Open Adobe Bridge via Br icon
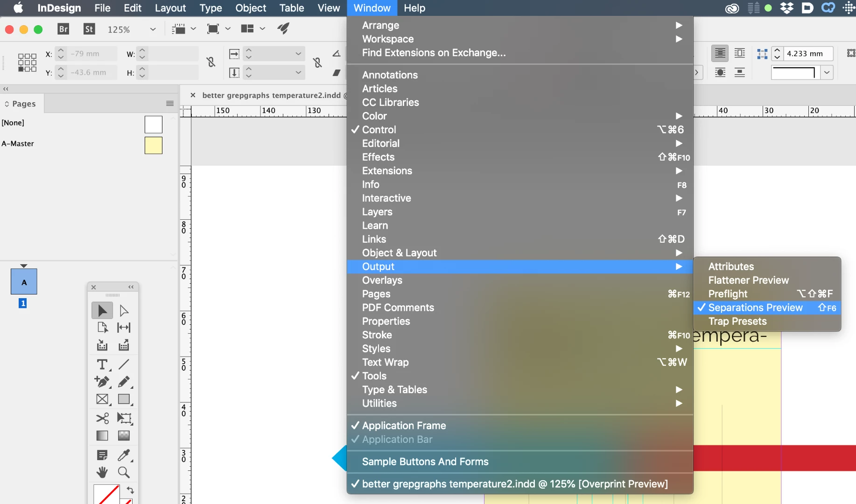Viewport: 856px width, 504px height. tap(63, 29)
